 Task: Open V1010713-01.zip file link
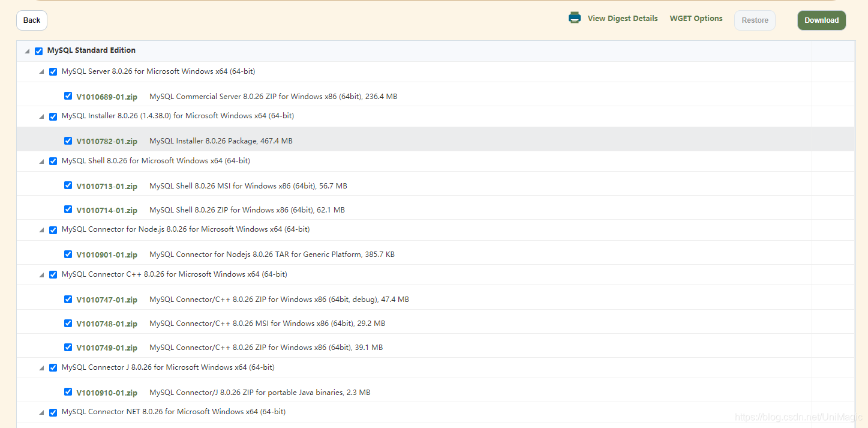pyautogui.click(x=107, y=186)
